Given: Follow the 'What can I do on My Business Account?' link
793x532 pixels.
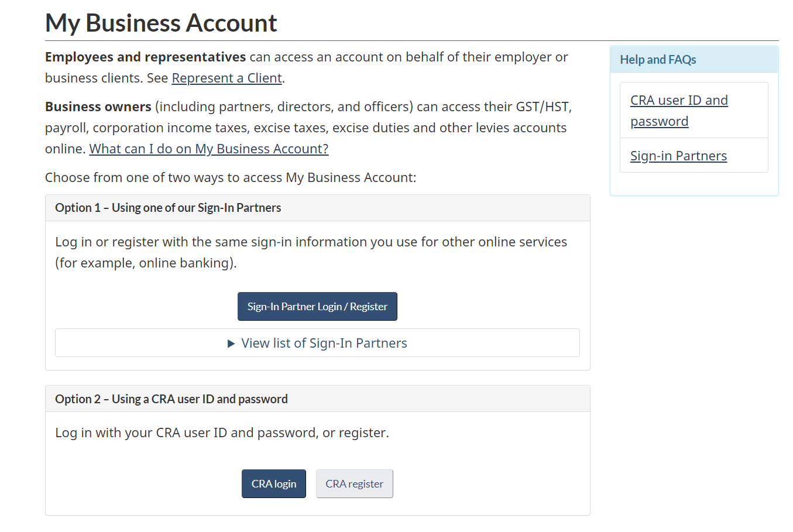Looking at the screenshot, I should (209, 149).
